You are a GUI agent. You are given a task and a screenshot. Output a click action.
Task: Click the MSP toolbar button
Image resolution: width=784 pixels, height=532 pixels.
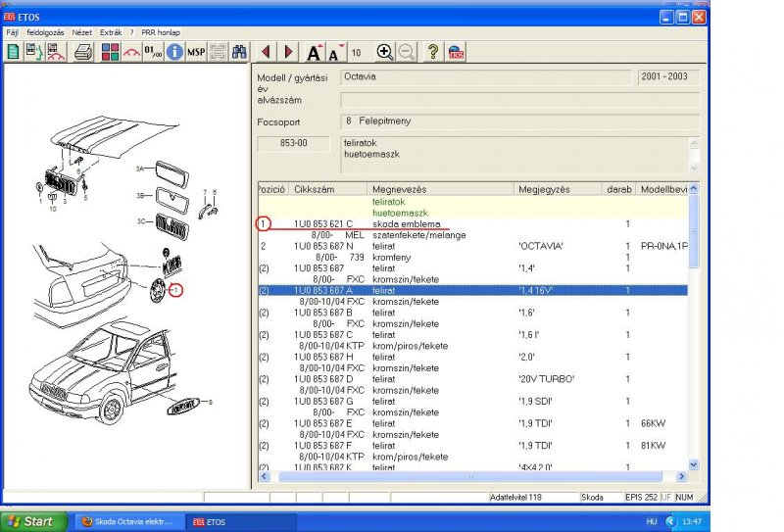click(x=196, y=52)
